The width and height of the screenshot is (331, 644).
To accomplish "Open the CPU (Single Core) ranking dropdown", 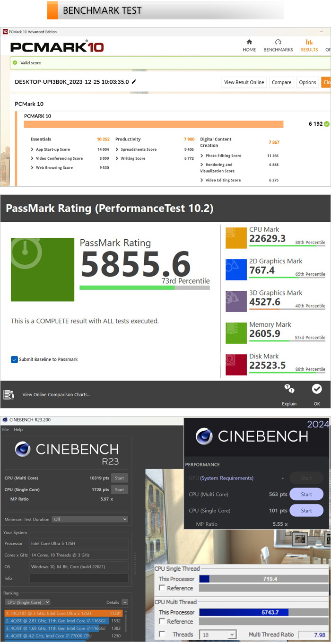I will tap(28, 602).
